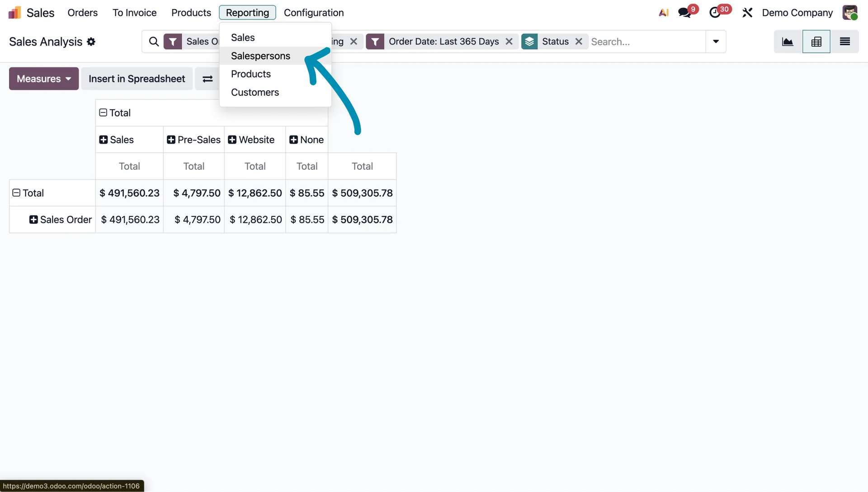Open Sales Analysis gear settings
The image size is (868, 492).
[x=91, y=42]
